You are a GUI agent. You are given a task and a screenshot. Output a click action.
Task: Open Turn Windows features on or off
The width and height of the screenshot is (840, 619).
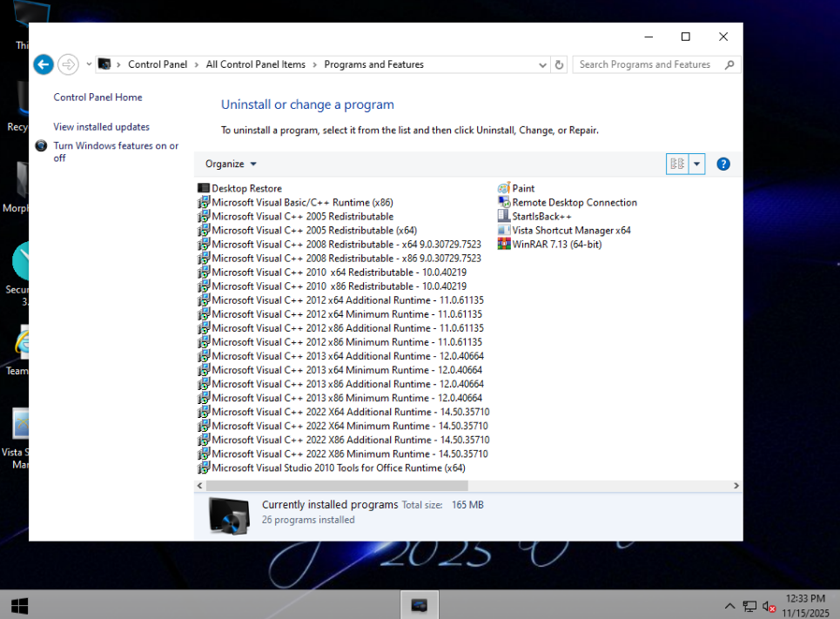[116, 151]
